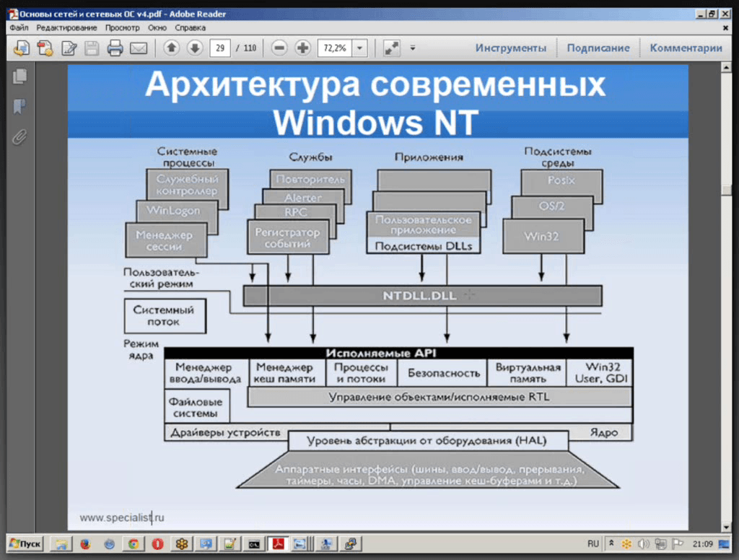Open the Подписание pane
Screen dimensions: 739x560
(x=598, y=48)
